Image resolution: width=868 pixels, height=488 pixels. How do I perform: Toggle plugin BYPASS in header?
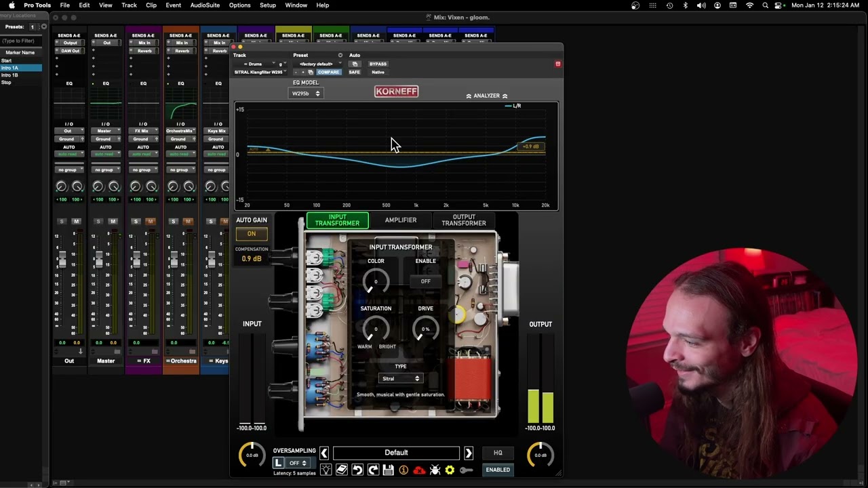[x=378, y=64]
